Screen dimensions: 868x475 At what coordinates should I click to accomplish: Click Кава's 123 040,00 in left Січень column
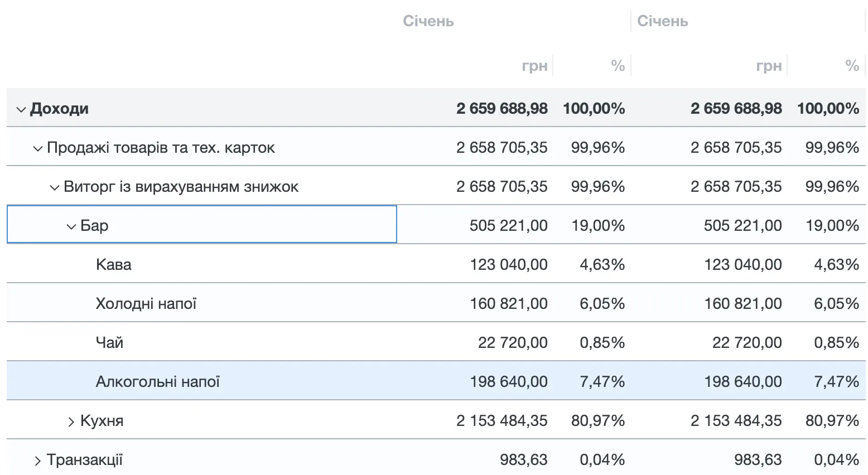508,264
